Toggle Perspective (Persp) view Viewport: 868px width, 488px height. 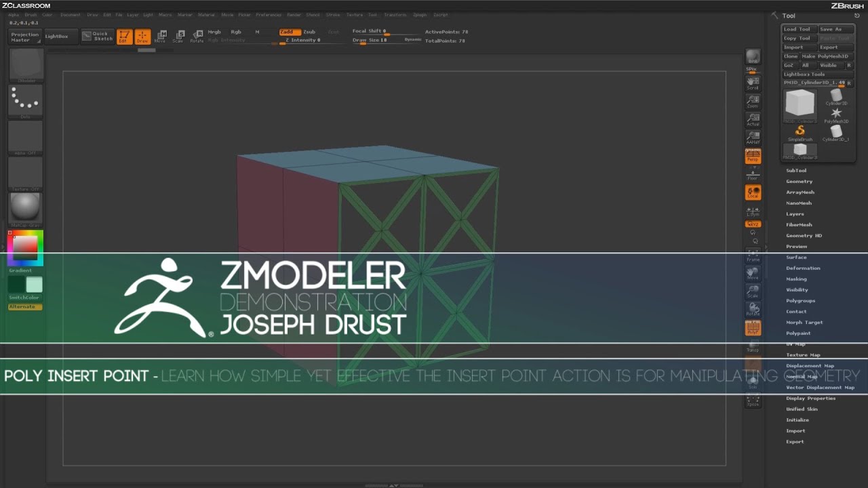click(753, 156)
